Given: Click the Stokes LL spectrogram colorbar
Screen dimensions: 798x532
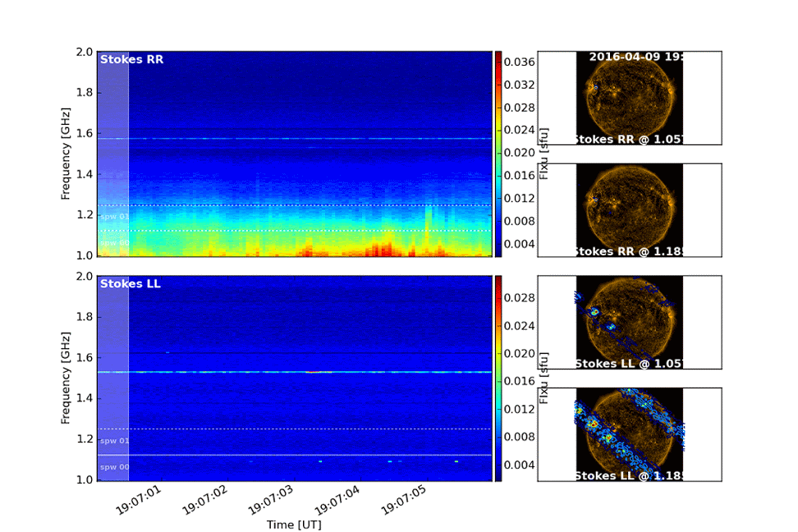Looking at the screenshot, I should point(498,378).
